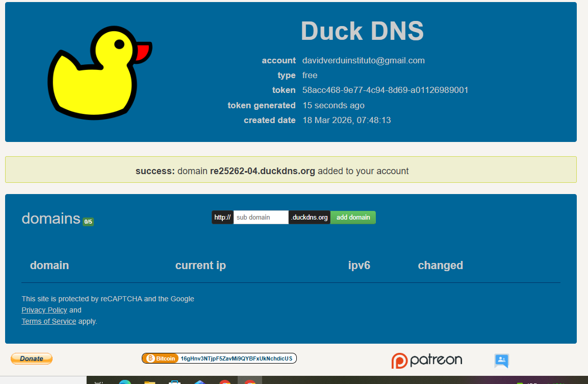
Task: Open the Privacy Policy link
Action: (x=44, y=310)
